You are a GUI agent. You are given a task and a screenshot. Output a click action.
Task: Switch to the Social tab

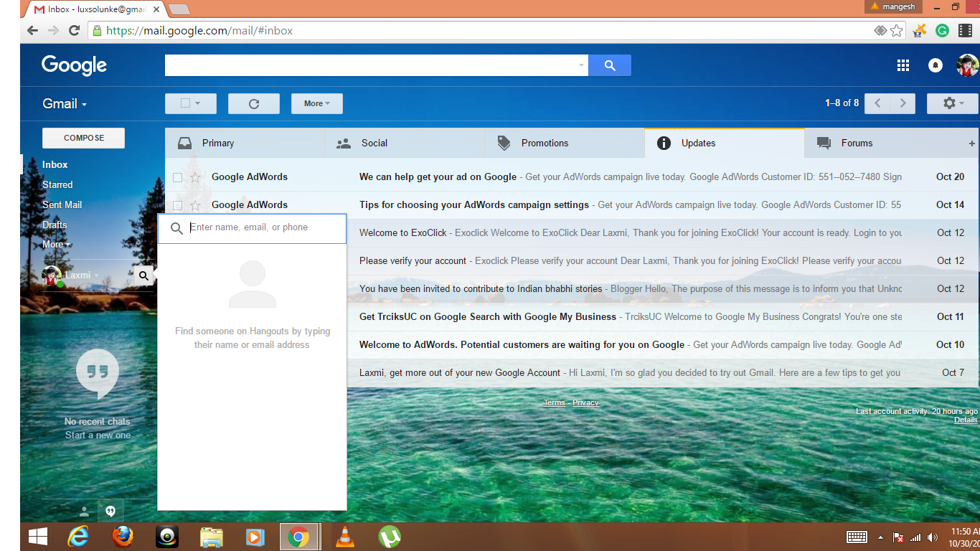coord(405,143)
